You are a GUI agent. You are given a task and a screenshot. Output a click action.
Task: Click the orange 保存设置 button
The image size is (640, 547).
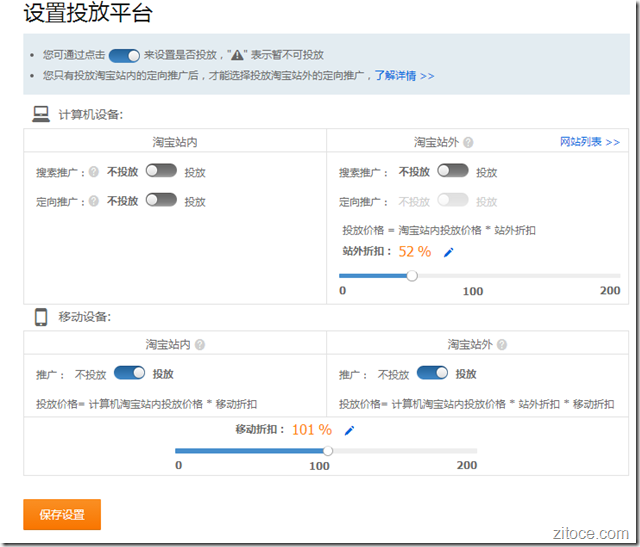pos(62,515)
